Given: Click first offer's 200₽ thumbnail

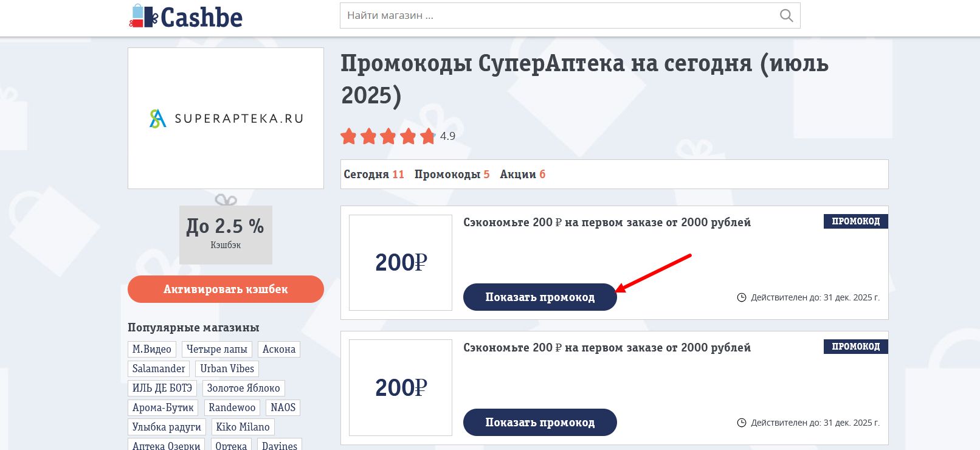Looking at the screenshot, I should 401,263.
